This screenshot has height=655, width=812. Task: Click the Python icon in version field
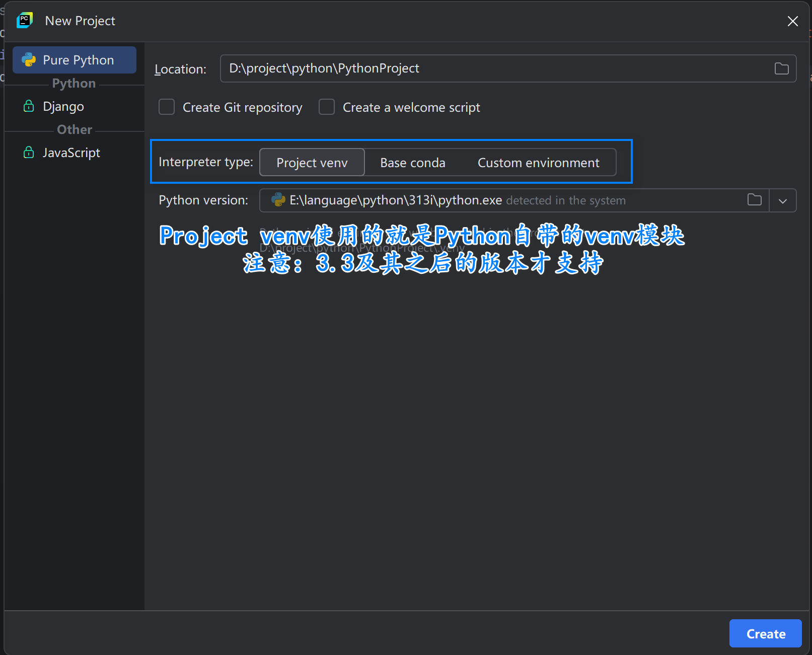(x=278, y=200)
